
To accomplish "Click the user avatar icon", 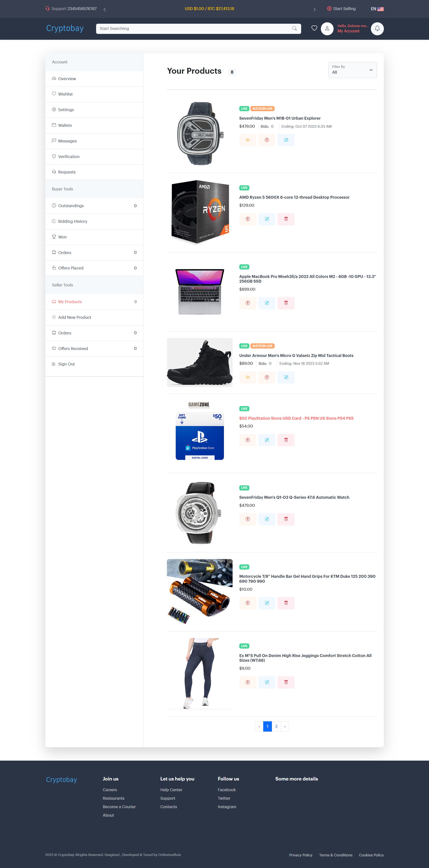I will click(x=327, y=29).
